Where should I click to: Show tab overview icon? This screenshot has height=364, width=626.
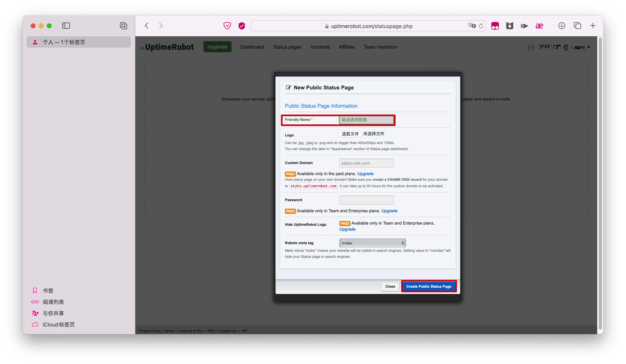(577, 26)
